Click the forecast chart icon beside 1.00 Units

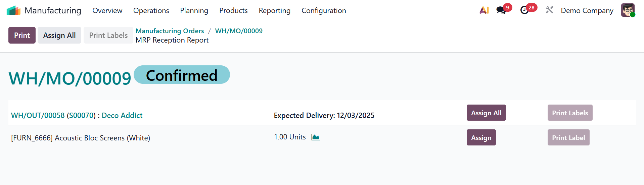point(315,137)
